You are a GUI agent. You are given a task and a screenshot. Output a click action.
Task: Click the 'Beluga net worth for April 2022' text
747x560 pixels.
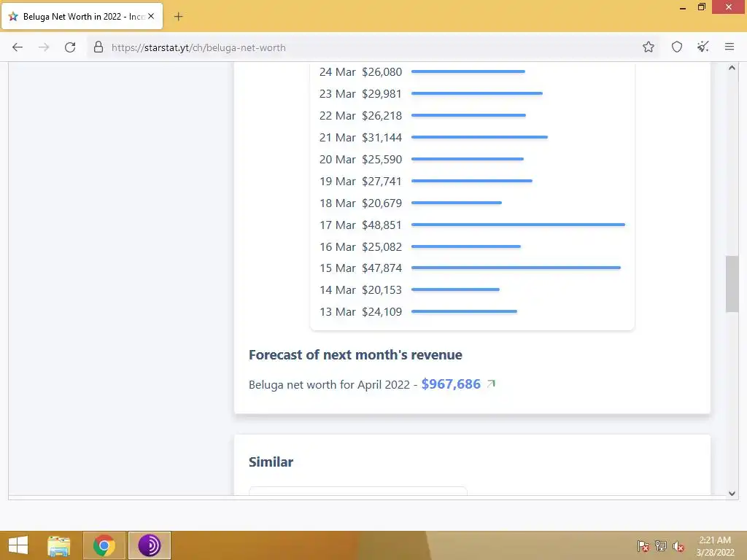tap(329, 385)
